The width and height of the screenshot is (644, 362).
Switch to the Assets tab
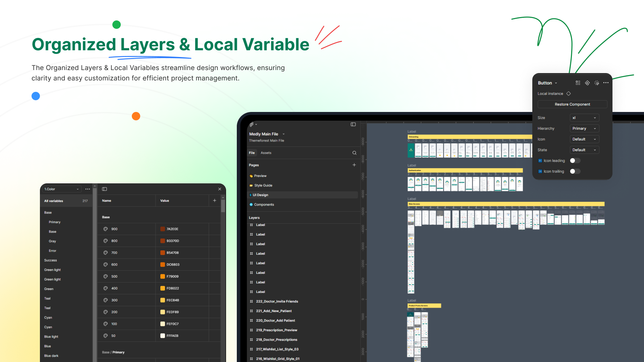pyautogui.click(x=266, y=153)
